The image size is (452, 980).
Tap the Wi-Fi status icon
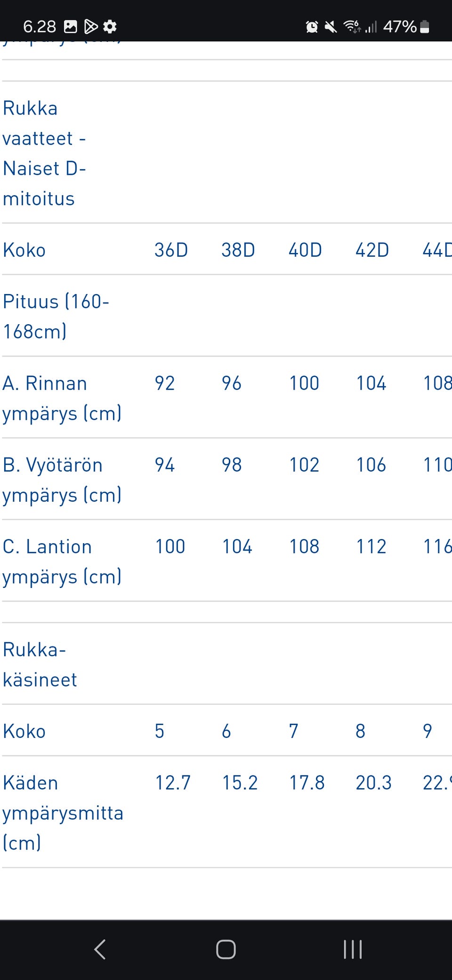click(352, 26)
